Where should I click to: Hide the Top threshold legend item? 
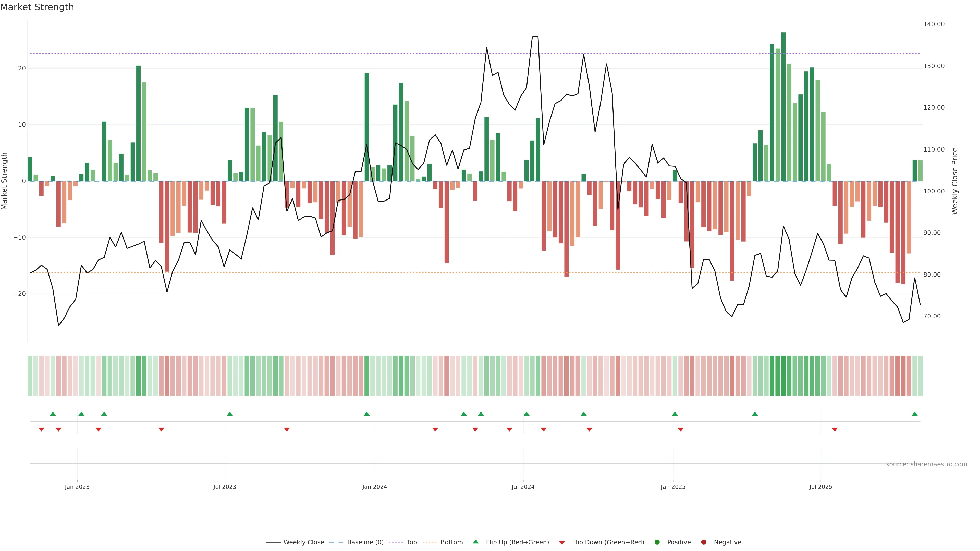(x=411, y=542)
